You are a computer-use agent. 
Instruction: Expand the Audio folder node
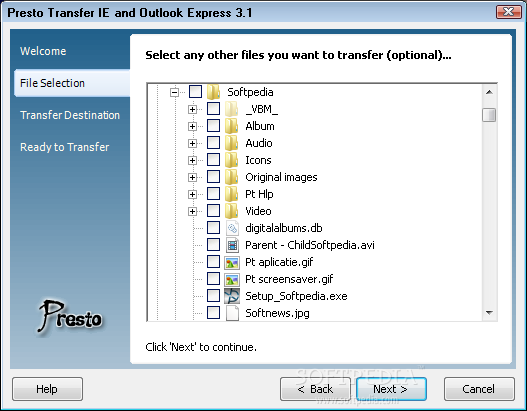[192, 143]
